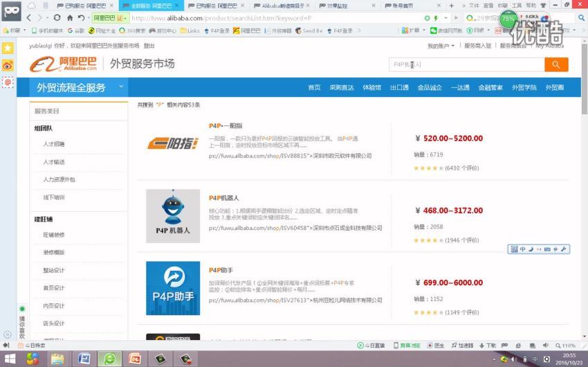Select the 采购直达 navigation item
The height and width of the screenshot is (367, 588).
pyautogui.click(x=341, y=88)
